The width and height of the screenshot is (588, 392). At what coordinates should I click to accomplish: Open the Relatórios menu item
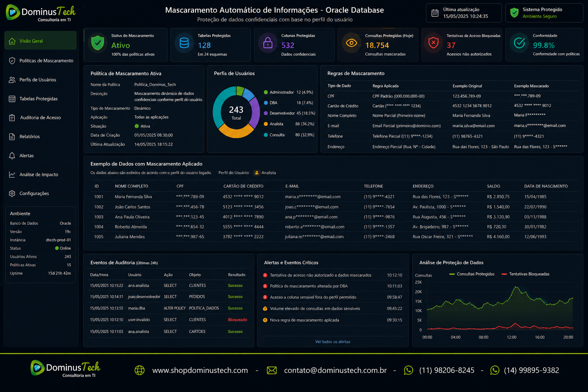tap(41, 137)
